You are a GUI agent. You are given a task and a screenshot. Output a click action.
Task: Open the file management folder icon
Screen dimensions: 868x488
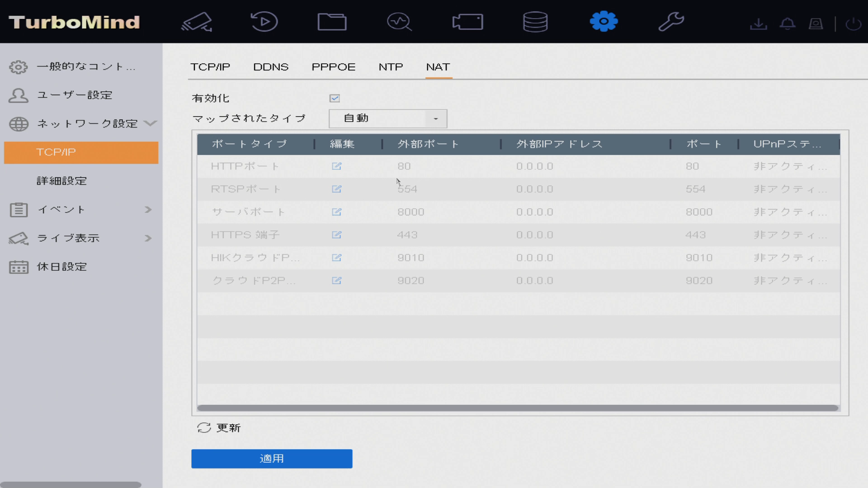332,22
